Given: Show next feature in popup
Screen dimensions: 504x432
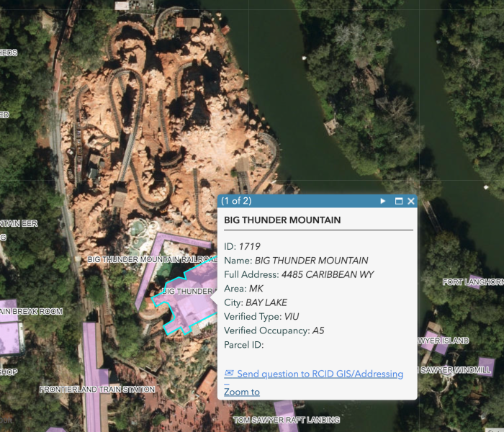Looking at the screenshot, I should click(x=383, y=202).
